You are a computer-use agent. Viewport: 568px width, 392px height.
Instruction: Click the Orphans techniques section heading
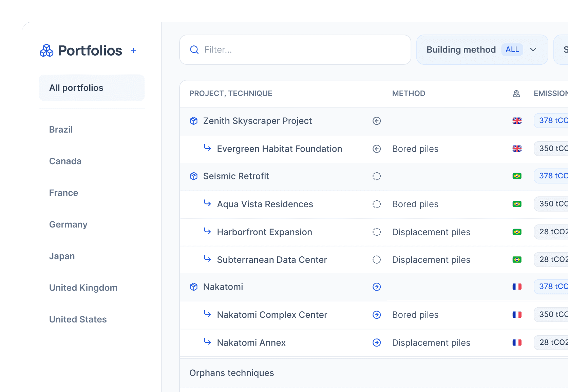tap(232, 373)
